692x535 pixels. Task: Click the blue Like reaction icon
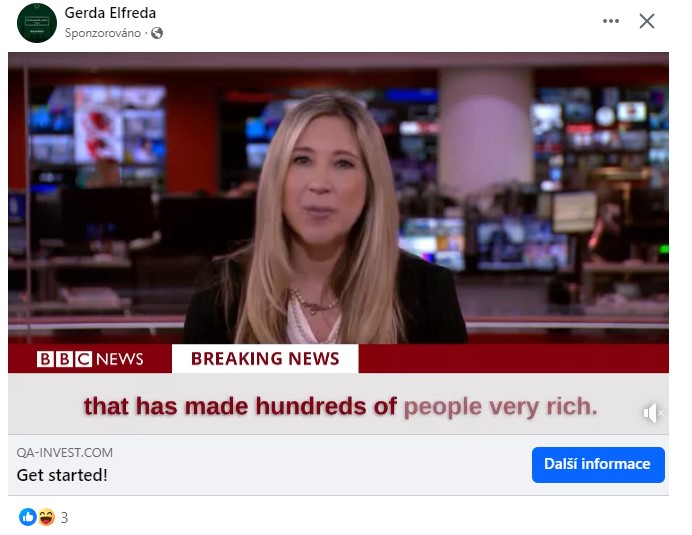pyautogui.click(x=27, y=517)
